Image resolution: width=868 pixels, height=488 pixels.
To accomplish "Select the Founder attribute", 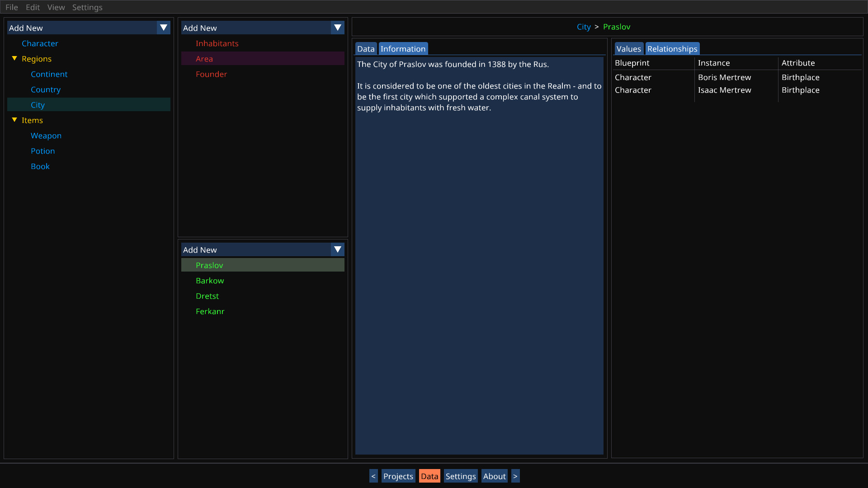I will [211, 74].
